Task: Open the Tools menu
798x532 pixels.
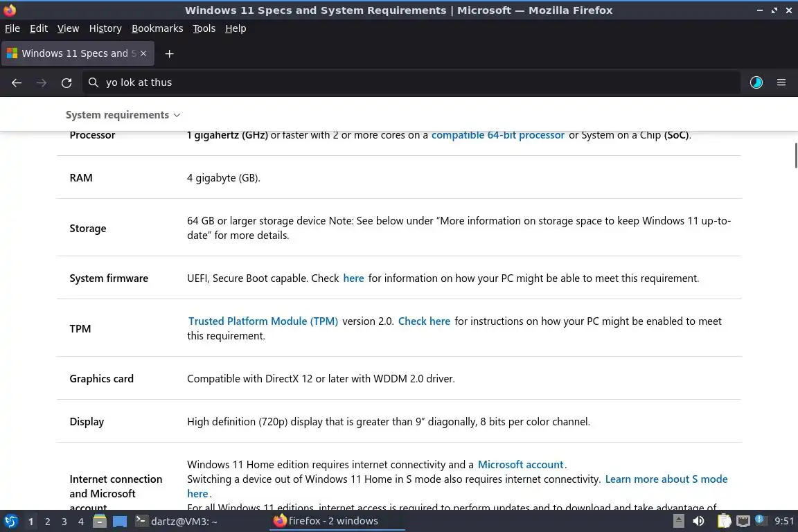Action: (204, 28)
